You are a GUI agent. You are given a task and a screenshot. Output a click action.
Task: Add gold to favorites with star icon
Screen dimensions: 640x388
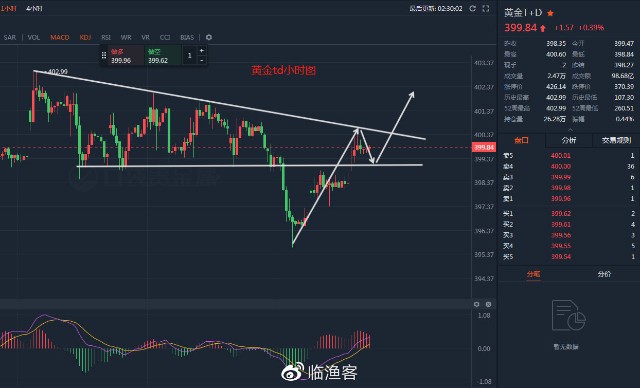pos(550,13)
